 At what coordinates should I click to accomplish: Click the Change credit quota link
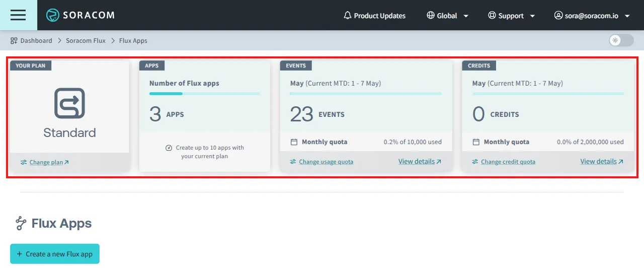pyautogui.click(x=508, y=162)
